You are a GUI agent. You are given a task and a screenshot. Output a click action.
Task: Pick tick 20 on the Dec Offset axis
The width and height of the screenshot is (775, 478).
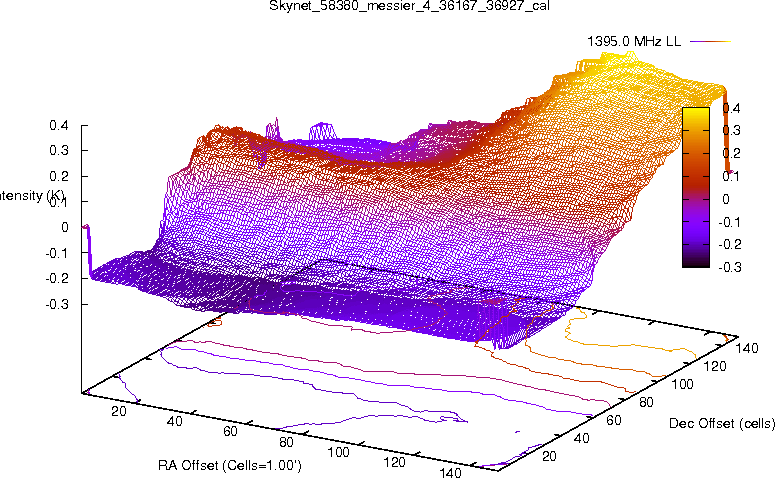pyautogui.click(x=549, y=456)
